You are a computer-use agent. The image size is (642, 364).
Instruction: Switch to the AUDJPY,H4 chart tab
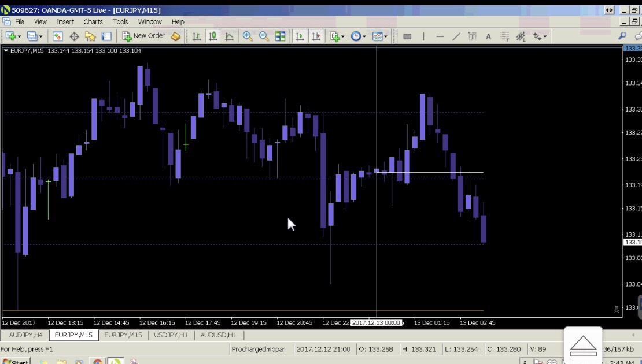26,335
